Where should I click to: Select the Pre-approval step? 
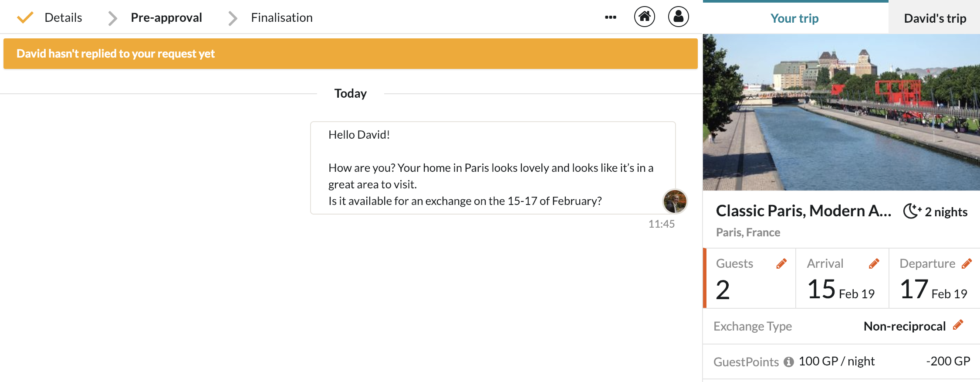point(166,17)
